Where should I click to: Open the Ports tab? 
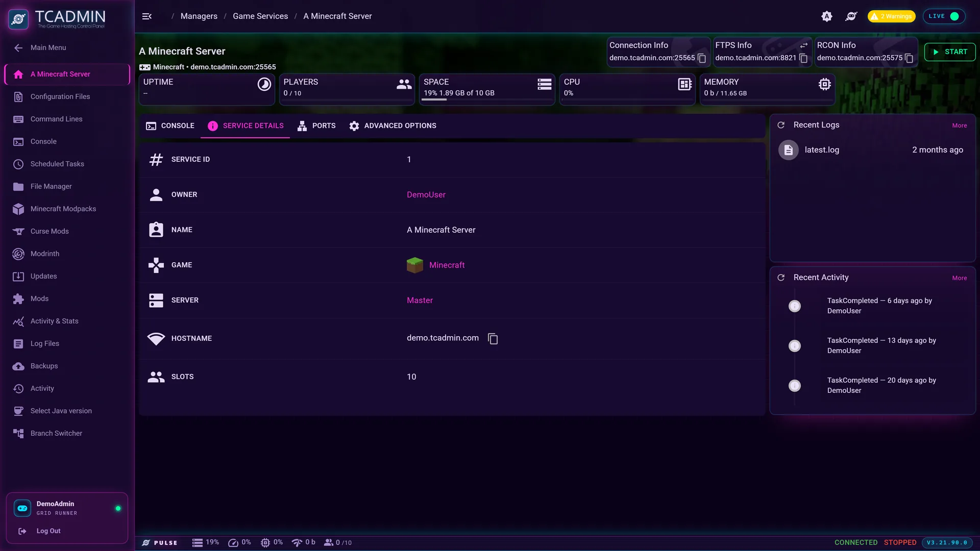(316, 126)
